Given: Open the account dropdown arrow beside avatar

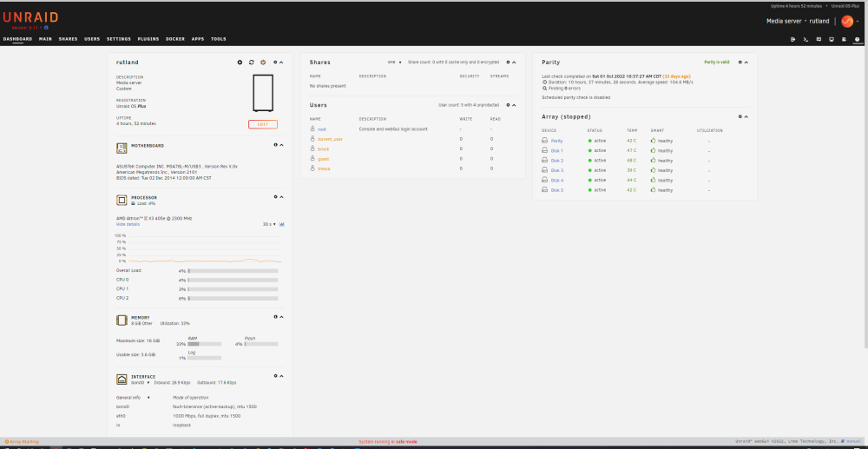Looking at the screenshot, I should point(858,22).
